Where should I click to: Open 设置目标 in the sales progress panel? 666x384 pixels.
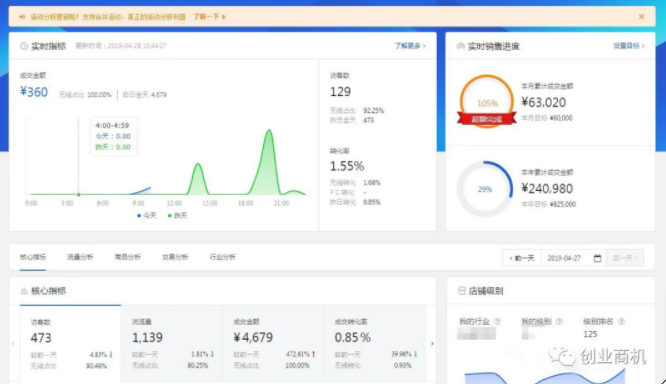(629, 45)
